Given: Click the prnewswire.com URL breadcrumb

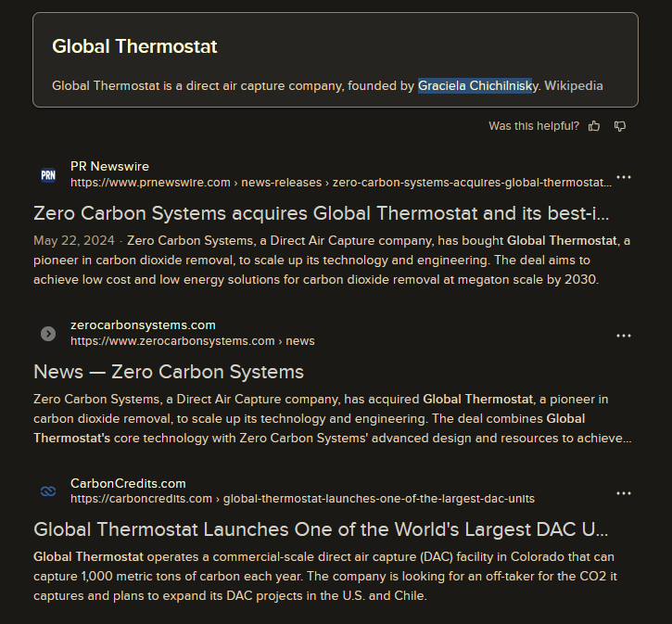Looking at the screenshot, I should coord(341,183).
